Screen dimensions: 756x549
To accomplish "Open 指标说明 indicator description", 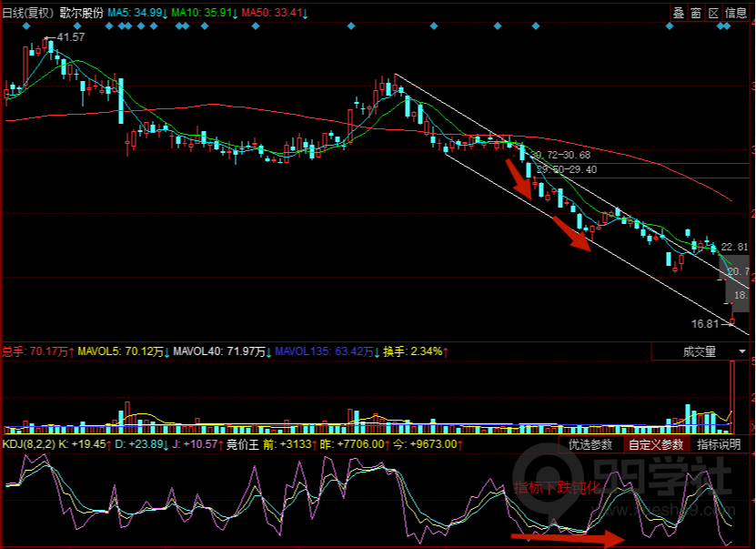I will (720, 444).
